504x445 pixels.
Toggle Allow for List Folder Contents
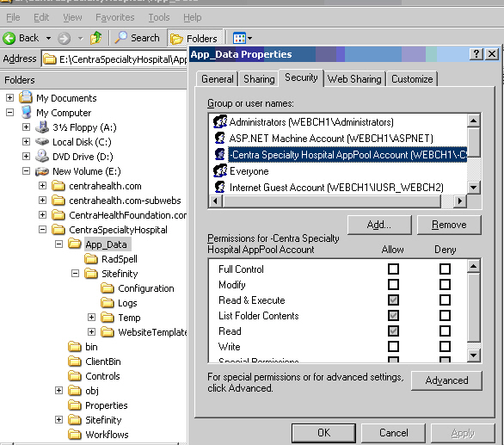pyautogui.click(x=393, y=315)
